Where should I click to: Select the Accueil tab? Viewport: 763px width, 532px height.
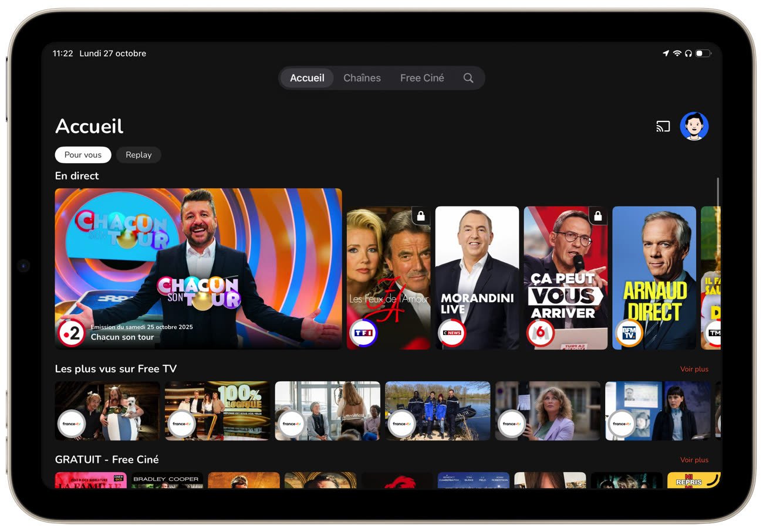coord(307,78)
